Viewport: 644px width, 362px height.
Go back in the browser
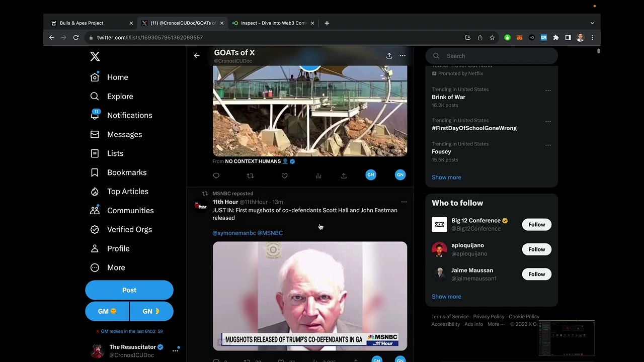pyautogui.click(x=51, y=38)
